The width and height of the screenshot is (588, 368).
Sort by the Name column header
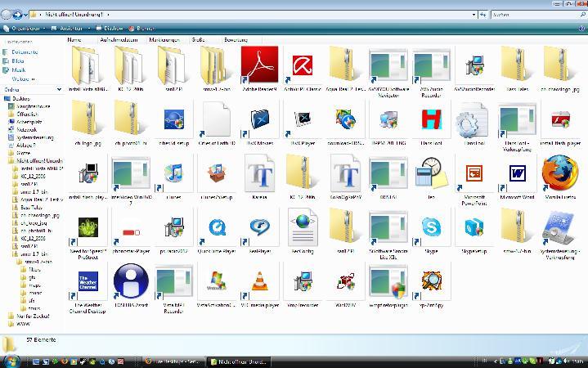pos(74,40)
